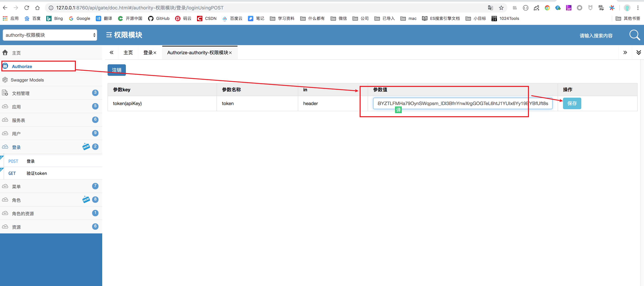Toggle the 译 translation button
644x286 pixels.
398,110
